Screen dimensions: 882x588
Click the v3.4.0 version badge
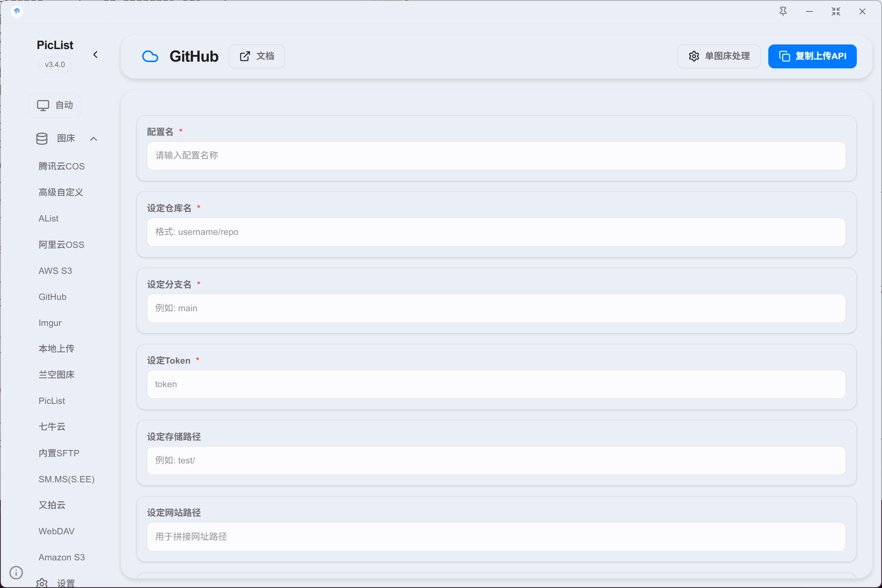(55, 65)
